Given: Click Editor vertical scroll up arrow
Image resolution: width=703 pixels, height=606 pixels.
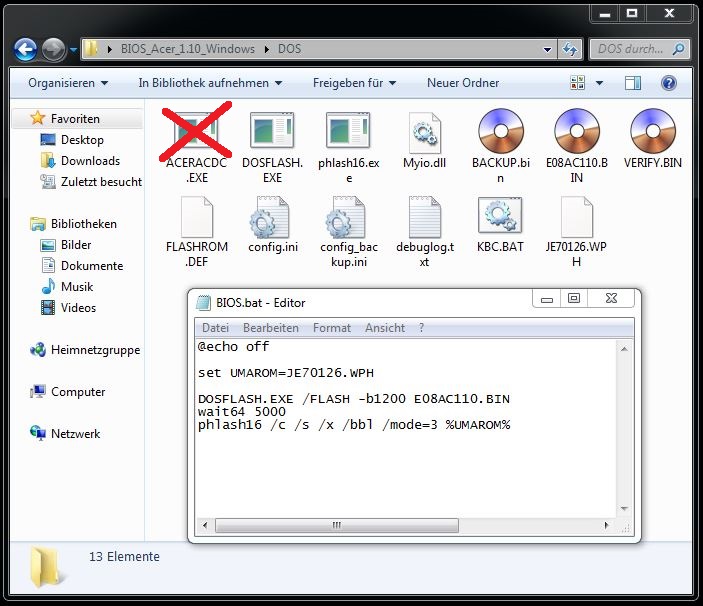Looking at the screenshot, I should click(x=624, y=349).
